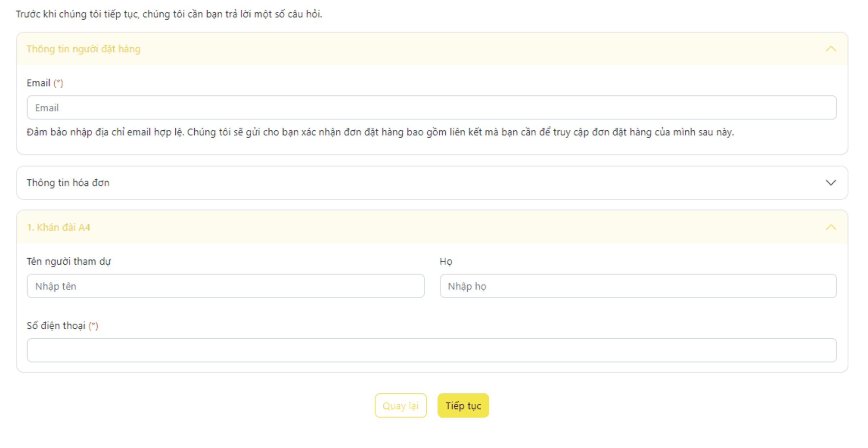Click the intro text Trước khi chúng tôi
Screen dimensions: 868x448
coord(169,14)
